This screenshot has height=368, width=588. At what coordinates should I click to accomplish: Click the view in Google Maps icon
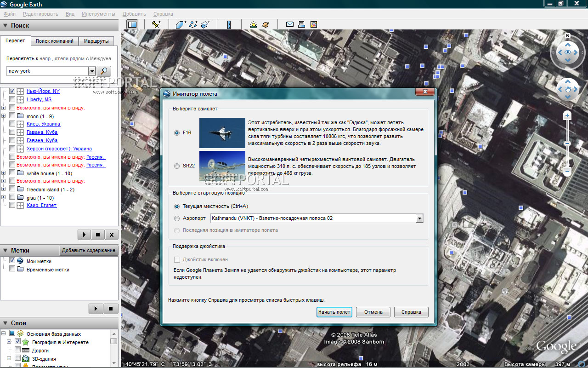point(314,24)
